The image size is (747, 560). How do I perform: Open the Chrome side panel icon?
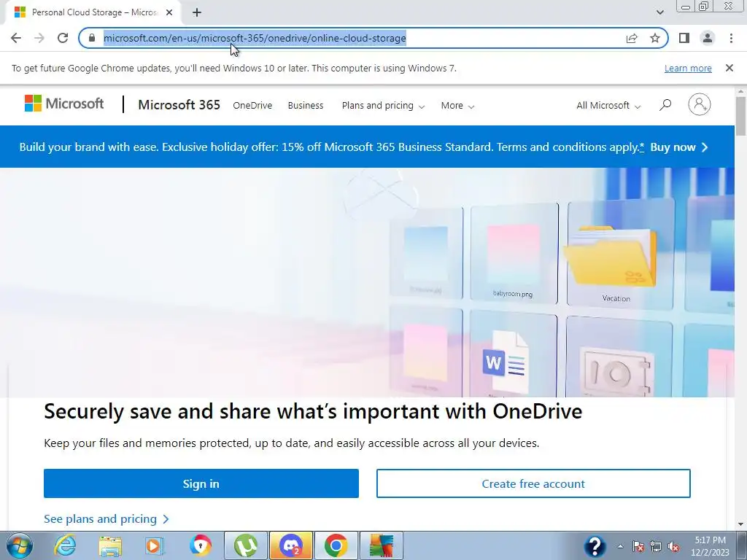point(684,38)
